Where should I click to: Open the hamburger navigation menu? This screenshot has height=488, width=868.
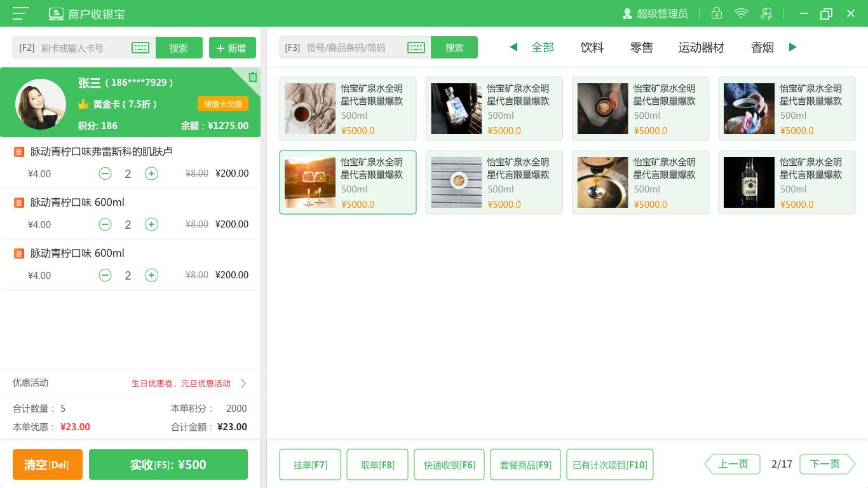click(x=20, y=13)
